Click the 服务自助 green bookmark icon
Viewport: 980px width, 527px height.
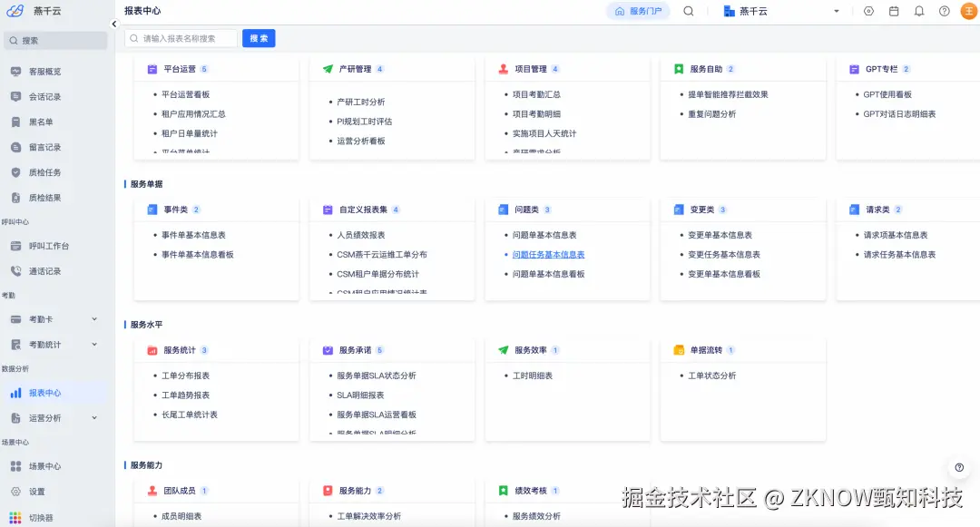pos(679,69)
